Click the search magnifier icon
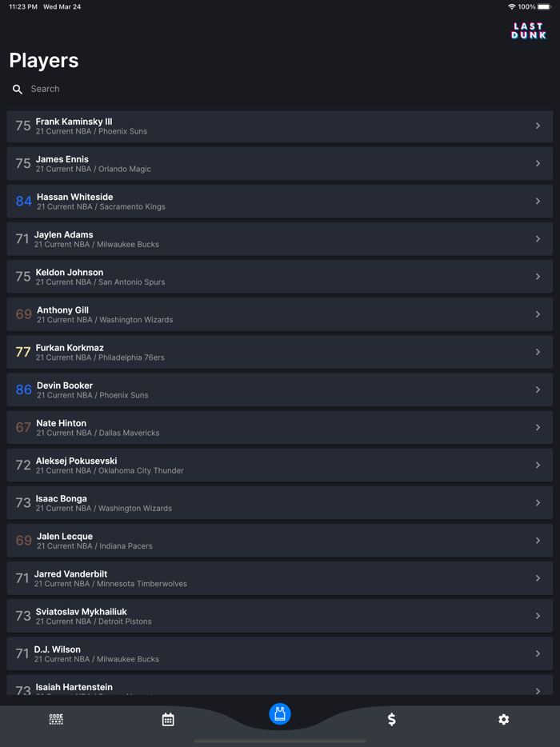This screenshot has height=747, width=560. click(x=18, y=89)
